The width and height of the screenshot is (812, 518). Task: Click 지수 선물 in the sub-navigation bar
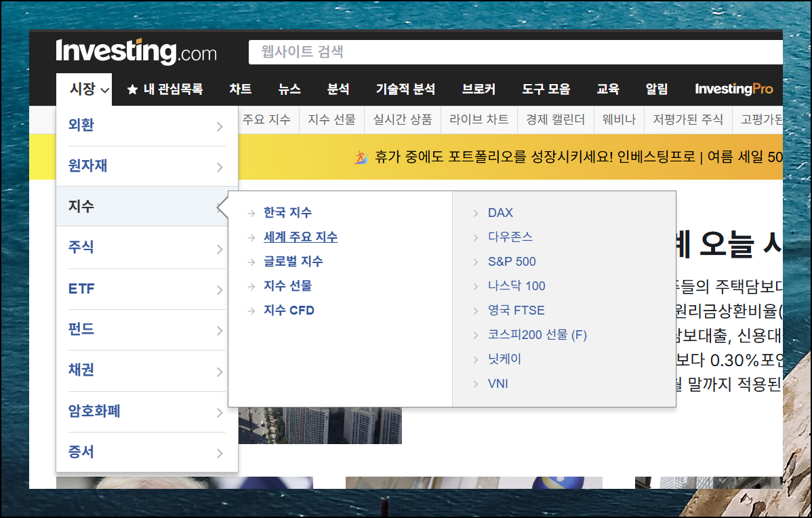click(332, 119)
